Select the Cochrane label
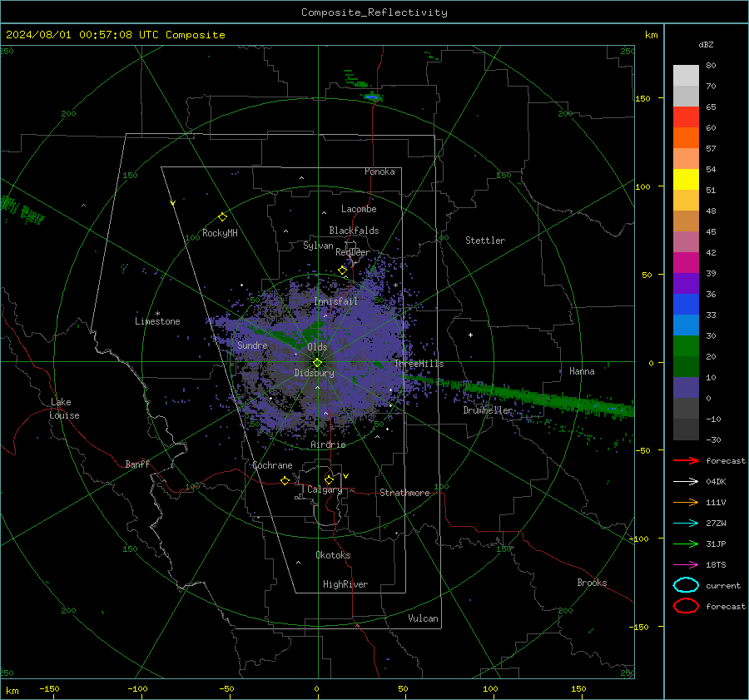This screenshot has height=700, width=749. pyautogui.click(x=272, y=465)
